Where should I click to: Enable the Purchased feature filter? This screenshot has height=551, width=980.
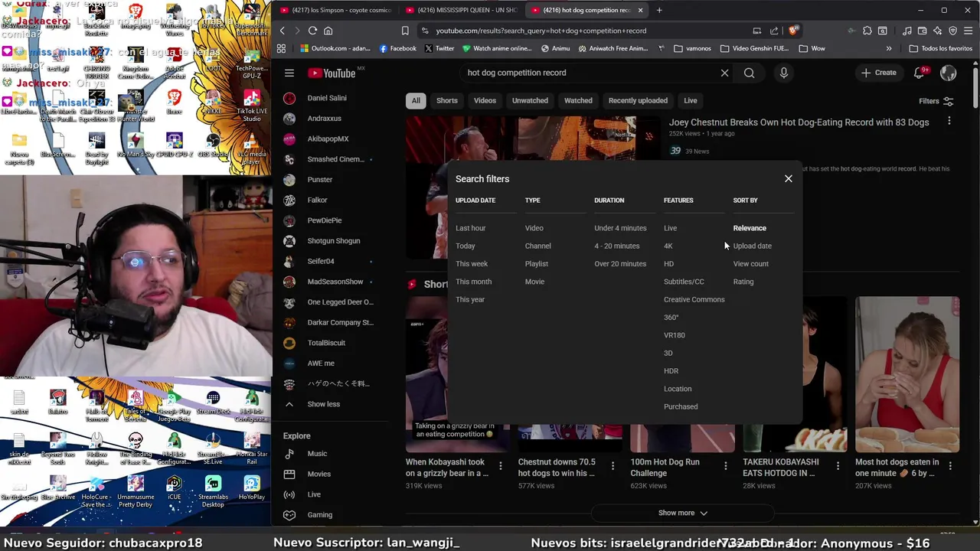[x=681, y=406]
